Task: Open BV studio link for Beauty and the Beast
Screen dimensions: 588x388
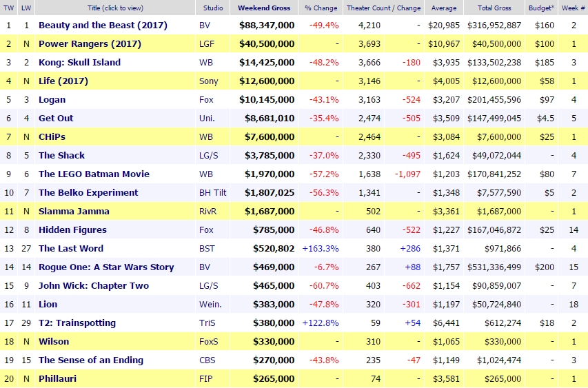Action: point(205,25)
